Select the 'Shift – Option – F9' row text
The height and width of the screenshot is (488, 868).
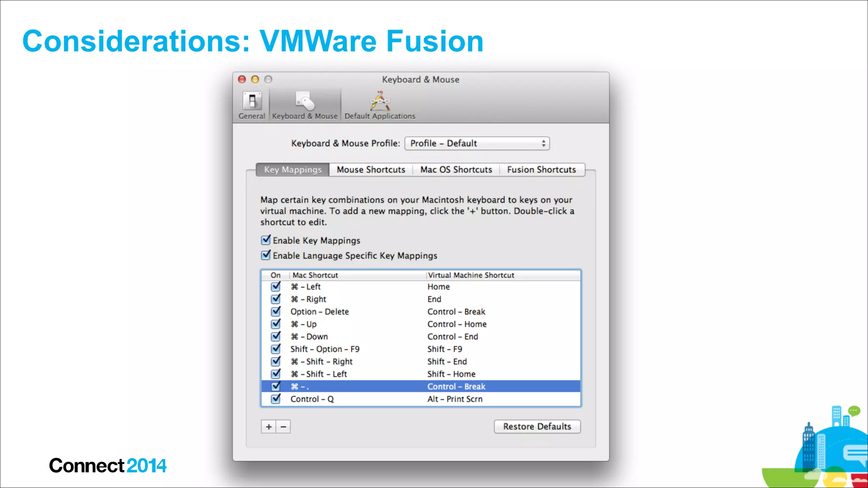coord(325,349)
